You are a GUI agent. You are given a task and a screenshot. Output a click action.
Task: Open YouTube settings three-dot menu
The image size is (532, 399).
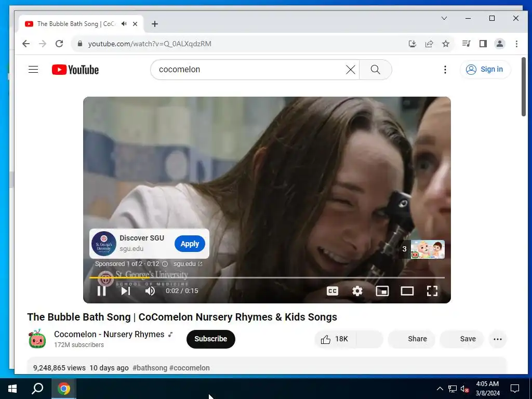click(445, 70)
